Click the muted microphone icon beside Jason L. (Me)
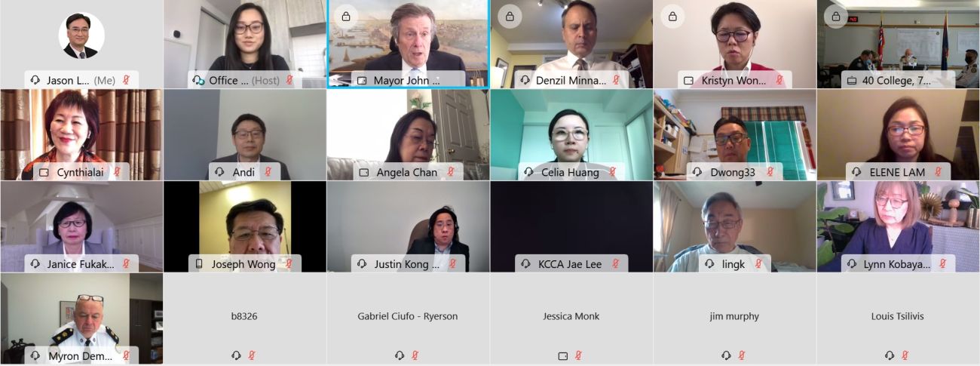 point(127,80)
